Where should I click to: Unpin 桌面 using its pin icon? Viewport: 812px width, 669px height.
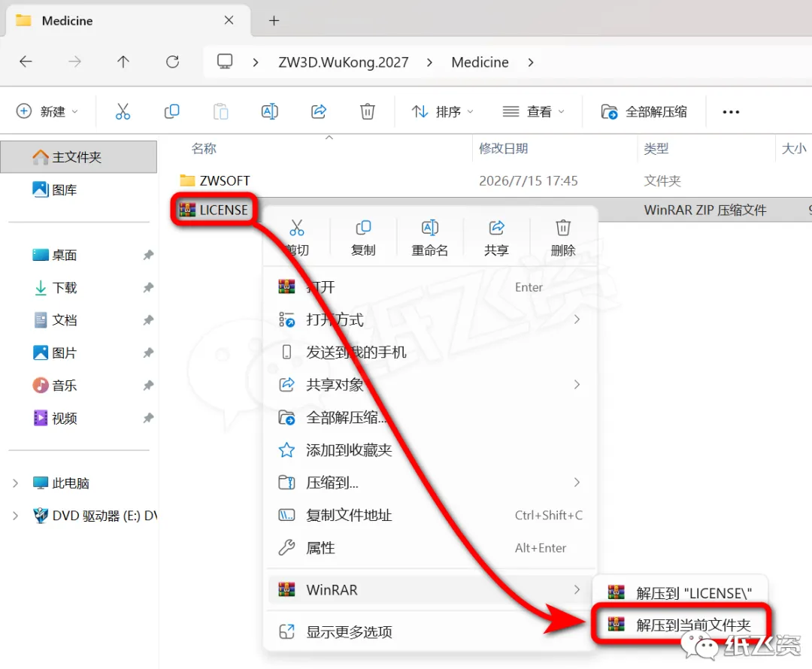tap(149, 255)
